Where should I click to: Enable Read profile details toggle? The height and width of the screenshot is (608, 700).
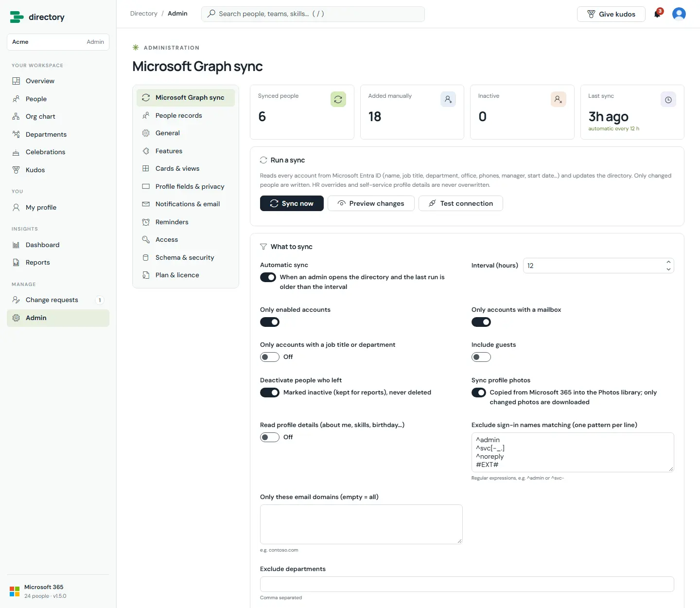[270, 437]
